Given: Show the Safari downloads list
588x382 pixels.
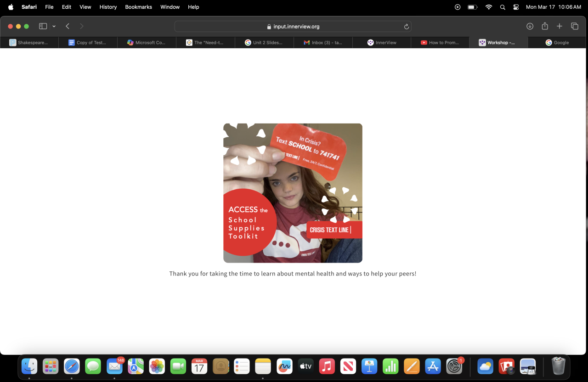Looking at the screenshot, I should (530, 26).
